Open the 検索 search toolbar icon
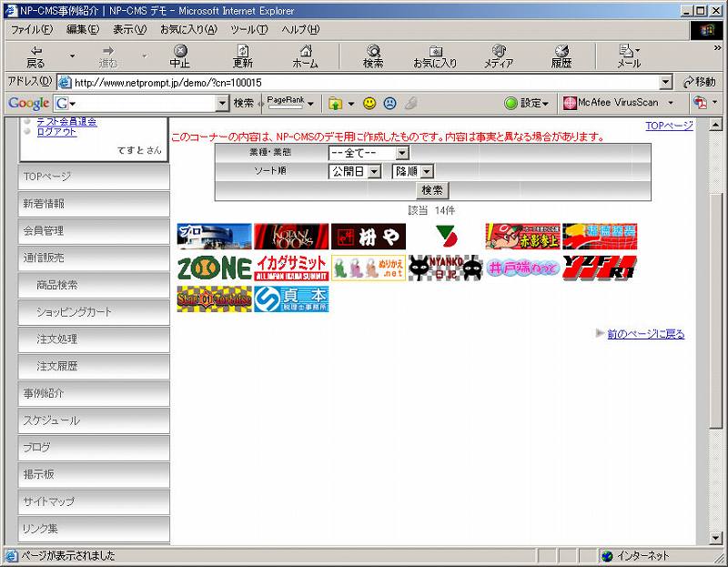The width and height of the screenshot is (728, 567). tap(373, 56)
